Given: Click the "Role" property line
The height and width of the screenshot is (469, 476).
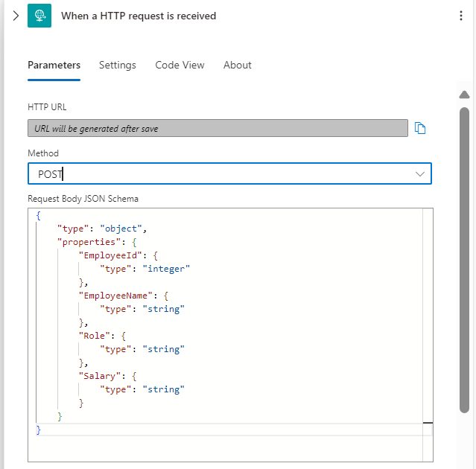Looking at the screenshot, I should pyautogui.click(x=102, y=336).
